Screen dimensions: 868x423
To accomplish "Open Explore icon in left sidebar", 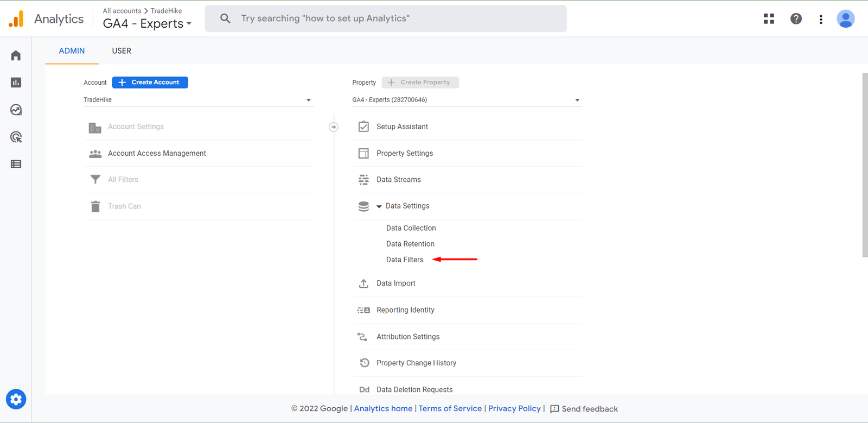I will (16, 110).
